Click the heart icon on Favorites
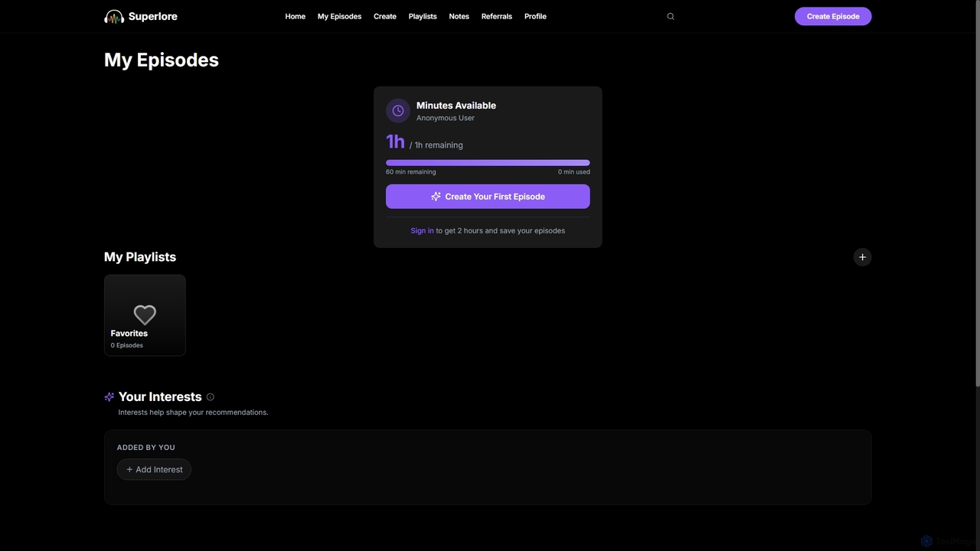Image resolution: width=980 pixels, height=551 pixels. click(x=145, y=315)
